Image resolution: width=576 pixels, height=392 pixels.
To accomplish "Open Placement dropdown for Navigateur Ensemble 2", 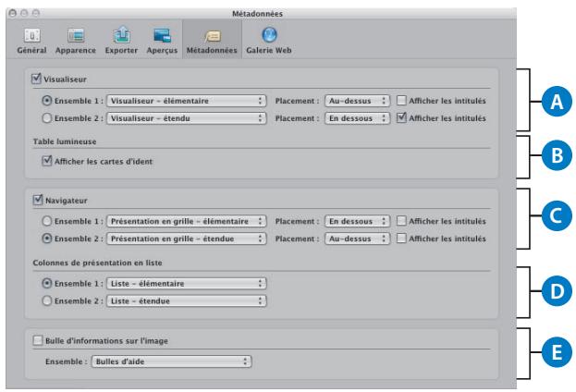I will 357,239.
